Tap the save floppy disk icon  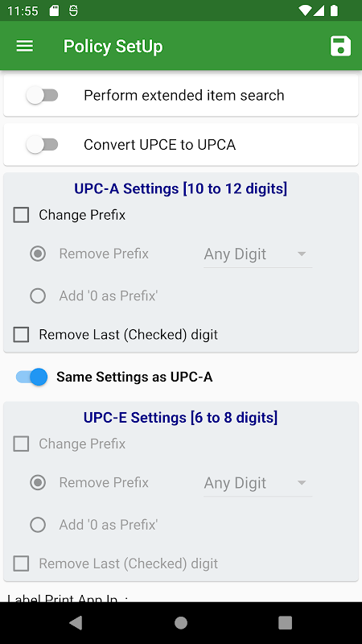(340, 46)
